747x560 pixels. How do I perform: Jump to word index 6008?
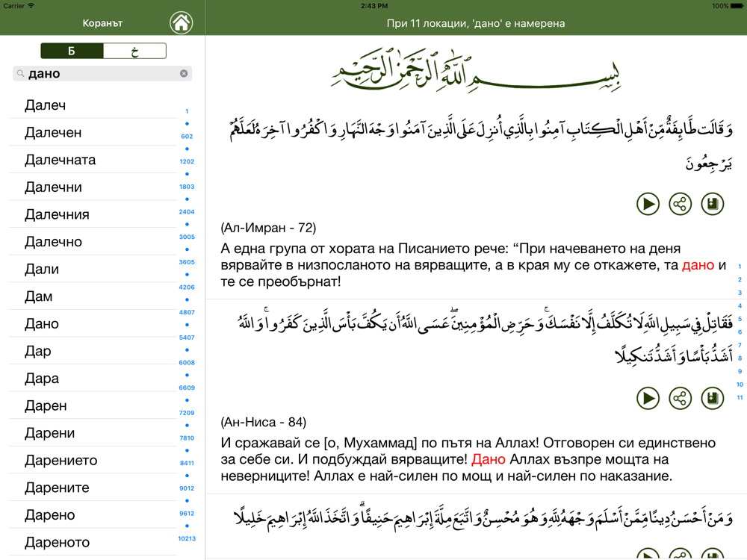pyautogui.click(x=187, y=362)
